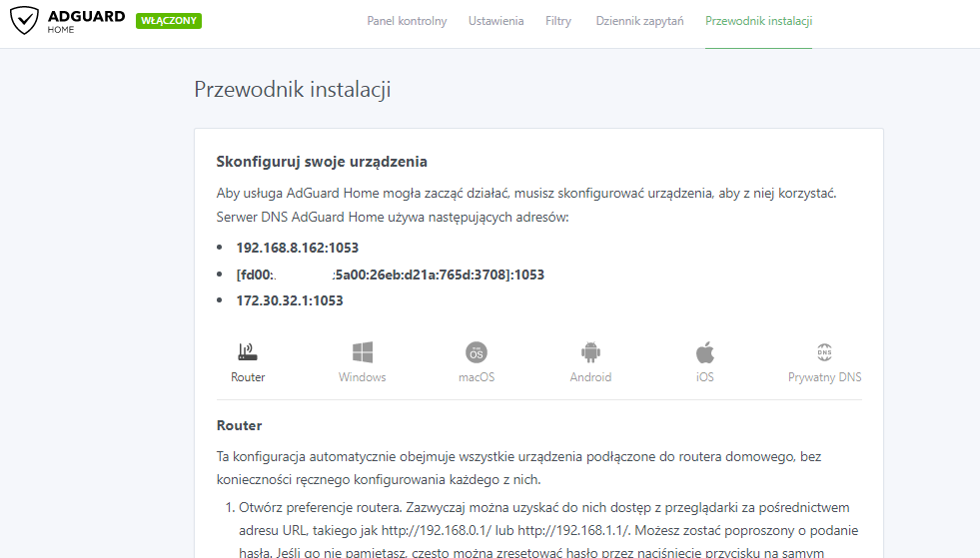
Task: Select the Windows logo icon
Action: 362,351
